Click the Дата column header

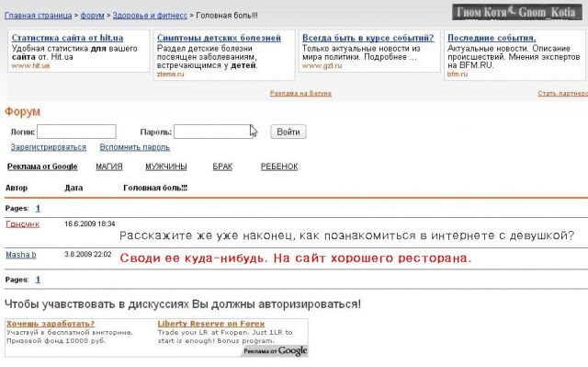(x=73, y=188)
